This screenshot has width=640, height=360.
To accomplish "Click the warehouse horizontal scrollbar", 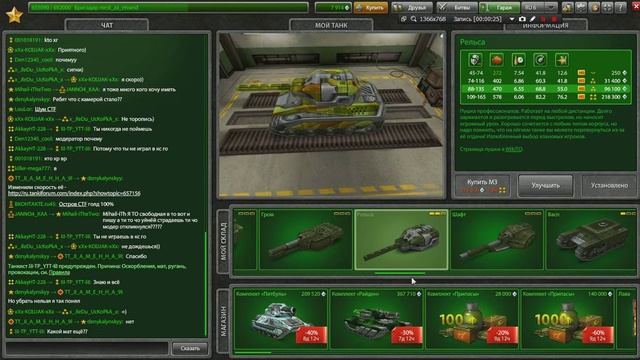I will 400,273.
